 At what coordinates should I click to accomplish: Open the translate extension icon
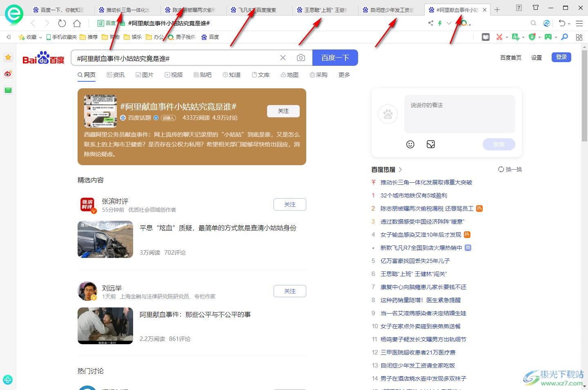pyautogui.click(x=515, y=37)
